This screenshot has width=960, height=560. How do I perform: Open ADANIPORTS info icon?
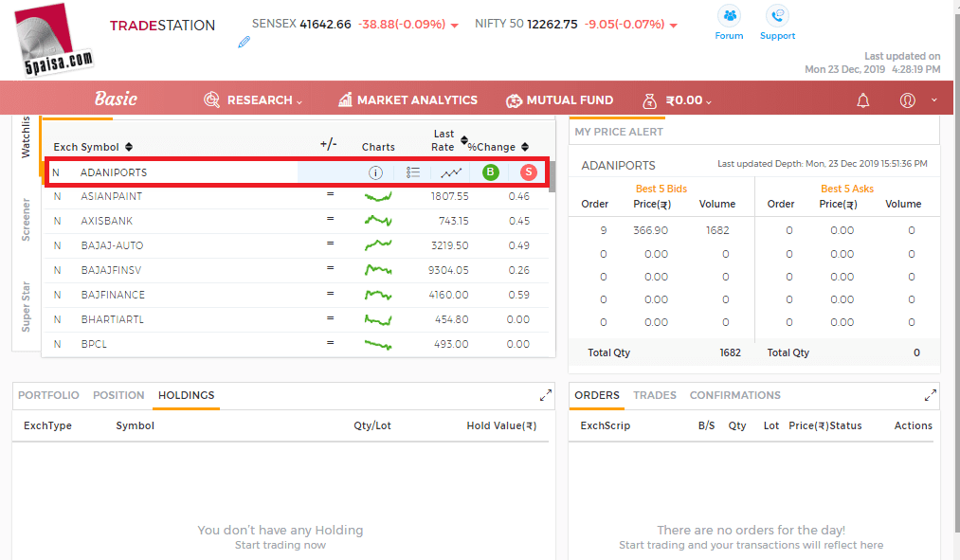click(375, 172)
